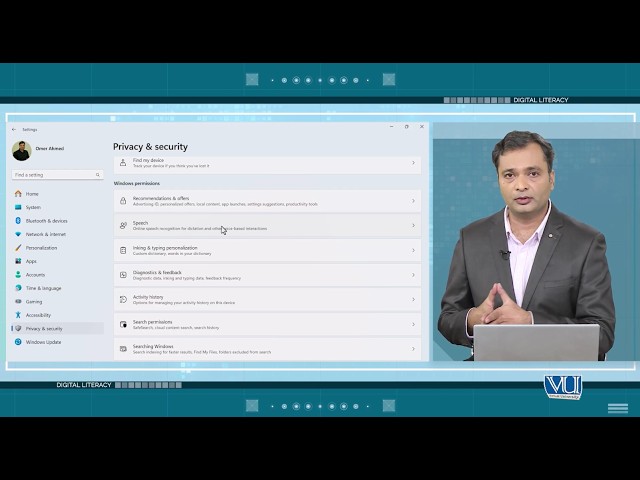
Task: Click the VU logo watermark
Action: 563,387
